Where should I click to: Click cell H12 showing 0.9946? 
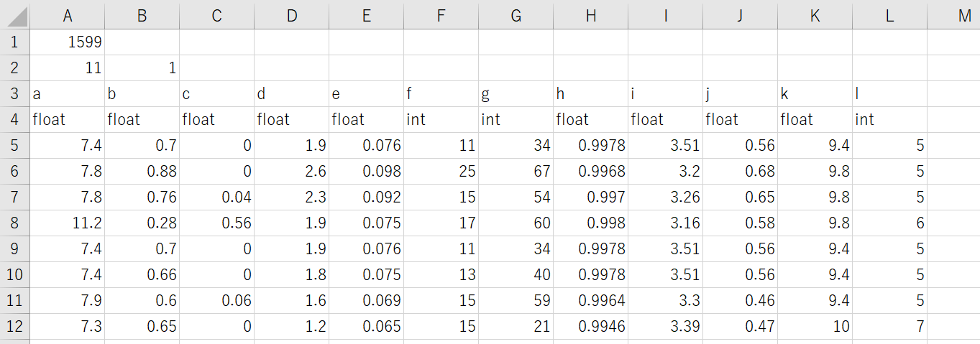coord(590,326)
